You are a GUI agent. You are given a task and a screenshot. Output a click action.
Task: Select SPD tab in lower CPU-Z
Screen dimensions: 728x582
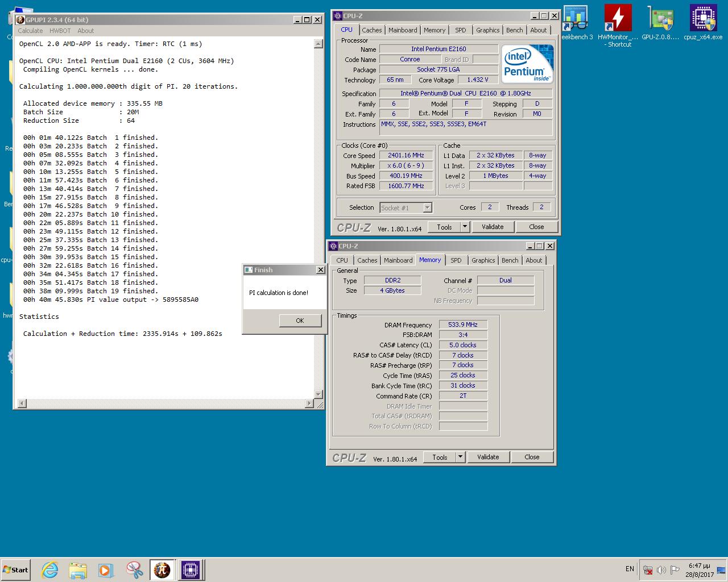456,260
